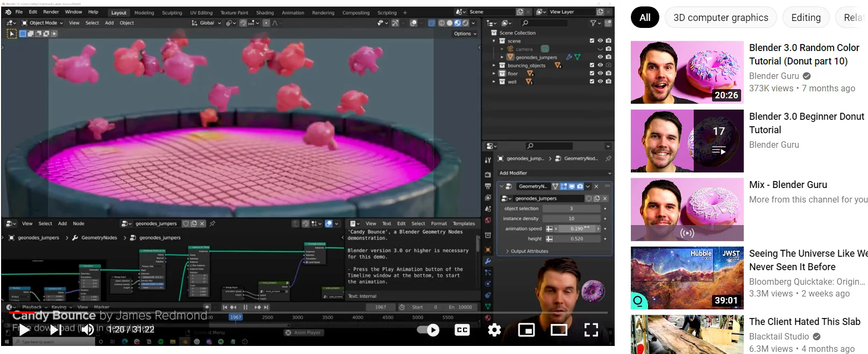The height and width of the screenshot is (354, 868).
Task: Skip to the next video
Action: pyautogui.click(x=55, y=330)
